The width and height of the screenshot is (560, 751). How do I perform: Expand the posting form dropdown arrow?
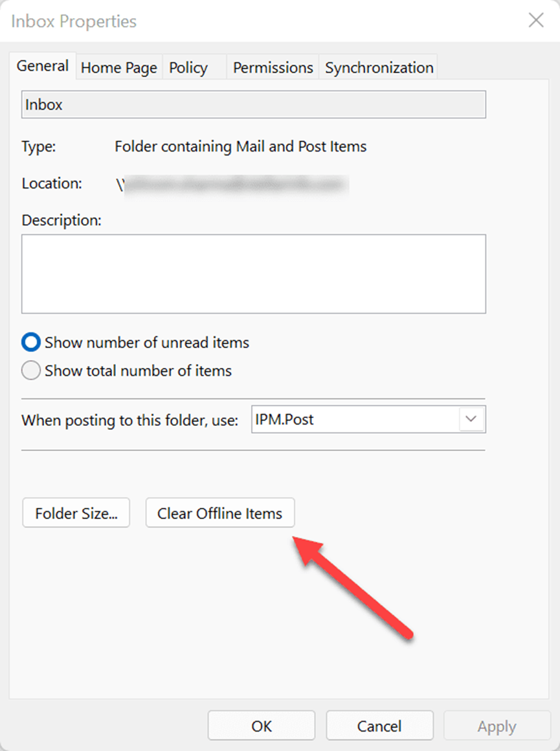(471, 419)
